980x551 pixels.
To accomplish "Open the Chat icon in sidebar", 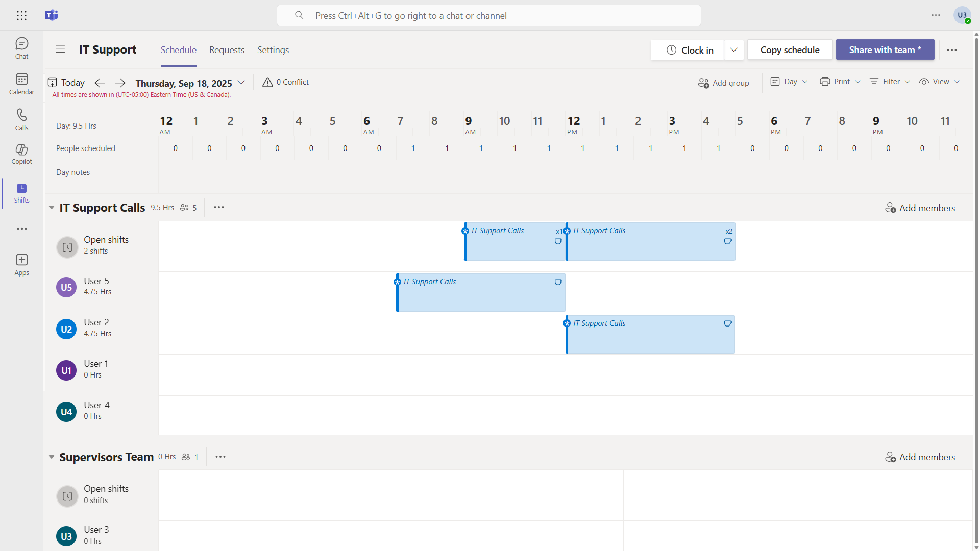I will 21,48.
